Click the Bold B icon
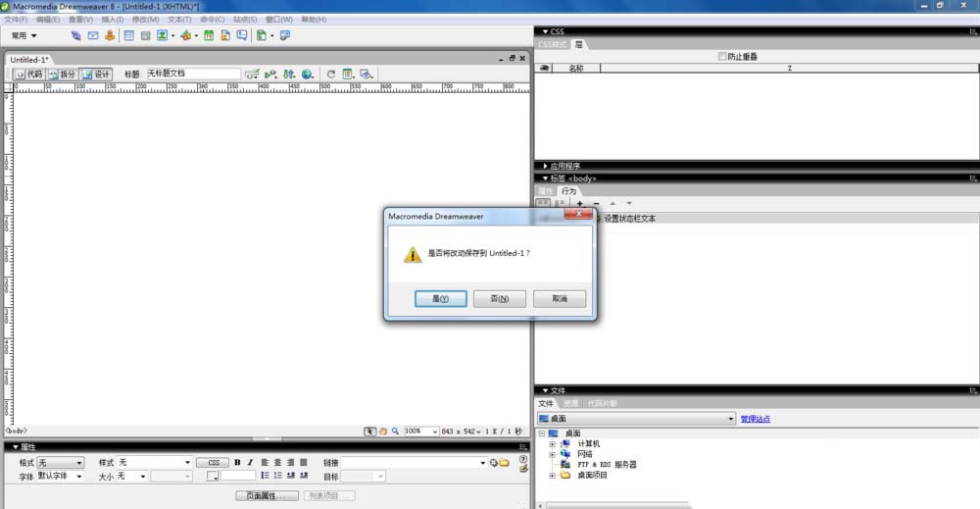 237,463
